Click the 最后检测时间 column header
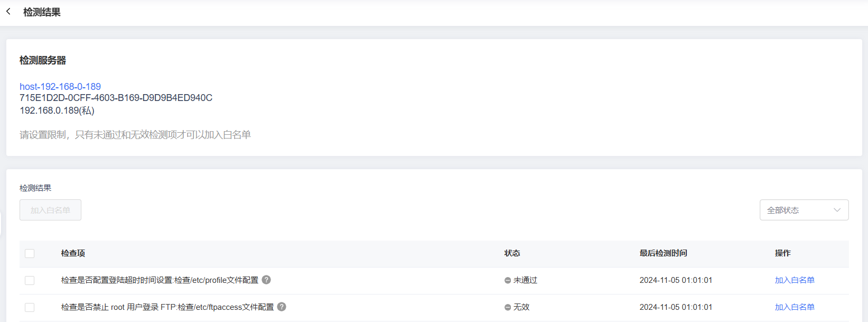868x322 pixels. click(x=663, y=253)
